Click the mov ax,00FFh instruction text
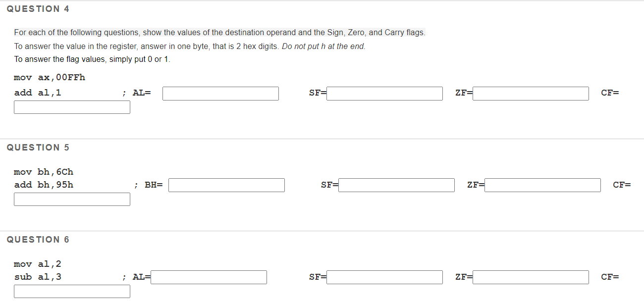 [50, 77]
